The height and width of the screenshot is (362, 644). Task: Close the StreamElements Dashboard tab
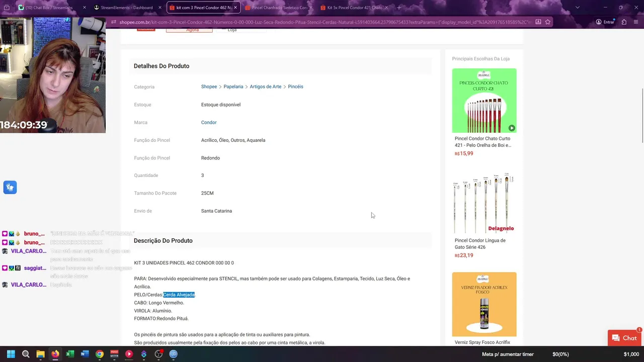click(x=159, y=8)
